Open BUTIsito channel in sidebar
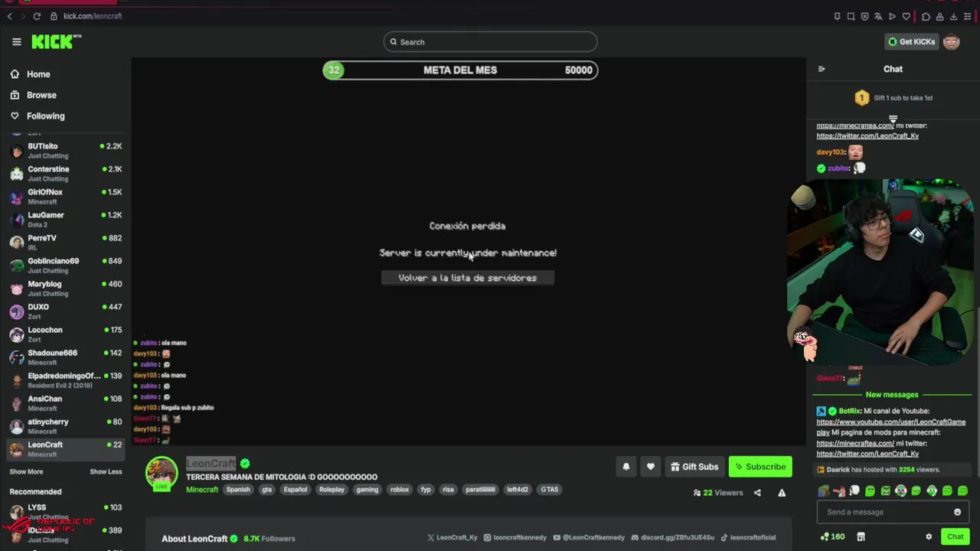 click(x=66, y=150)
